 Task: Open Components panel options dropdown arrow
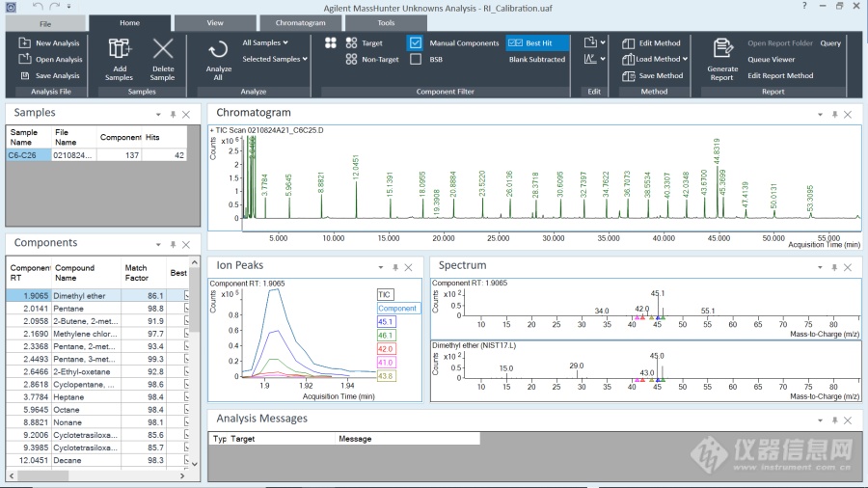tap(158, 245)
